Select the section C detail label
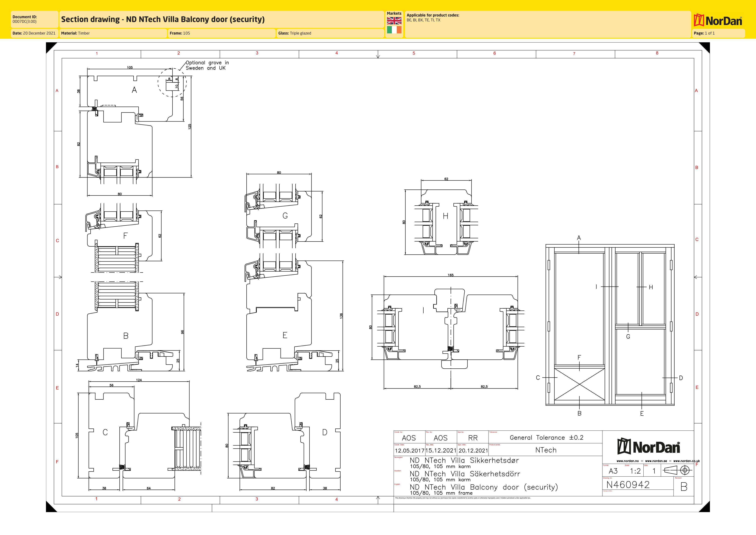This screenshot has height=535, width=756. (x=105, y=432)
